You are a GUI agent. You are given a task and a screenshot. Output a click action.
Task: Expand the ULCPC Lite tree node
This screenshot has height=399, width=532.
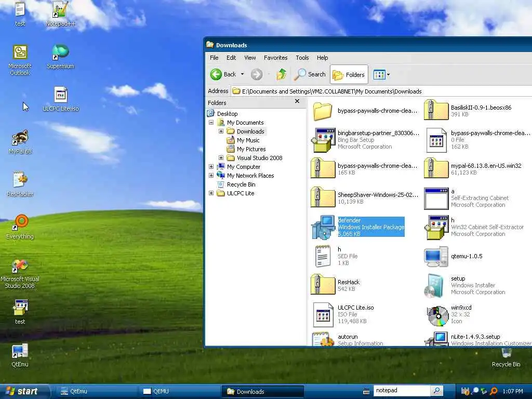click(211, 193)
